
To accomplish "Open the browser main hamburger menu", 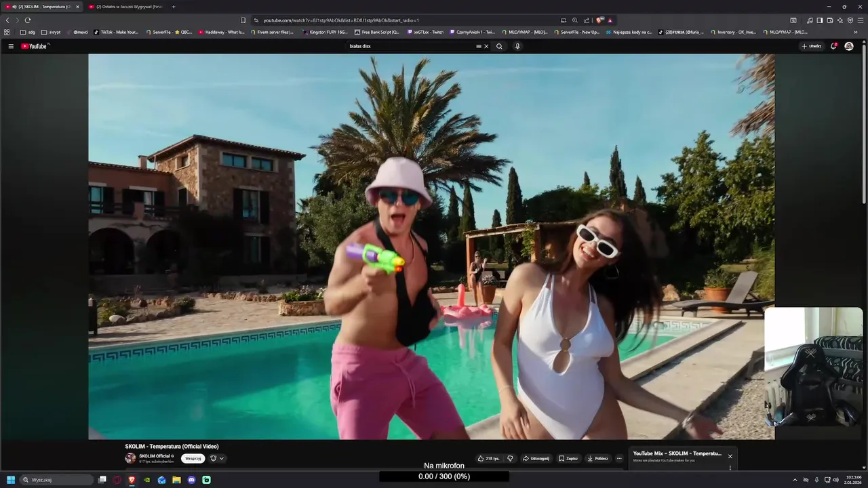I will pos(861,20).
